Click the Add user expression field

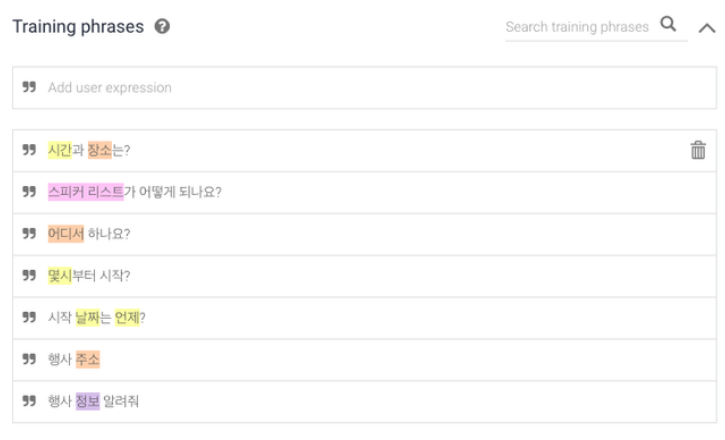pos(365,88)
